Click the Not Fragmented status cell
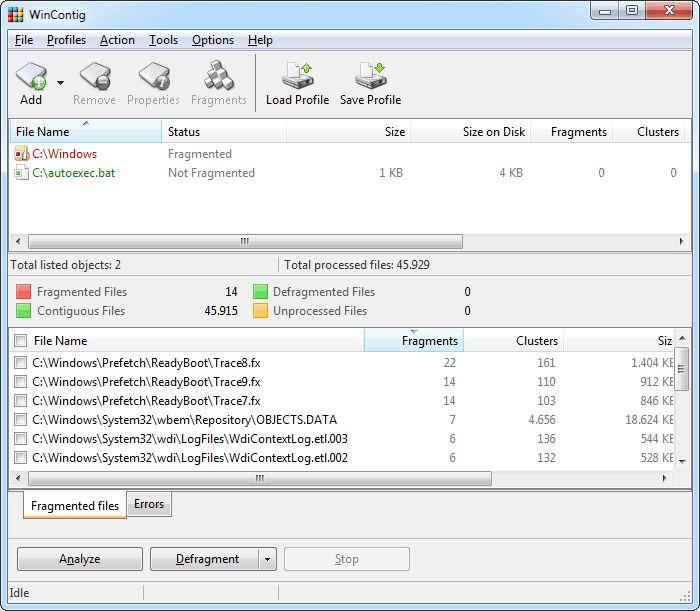The width and height of the screenshot is (700, 611). [x=211, y=173]
